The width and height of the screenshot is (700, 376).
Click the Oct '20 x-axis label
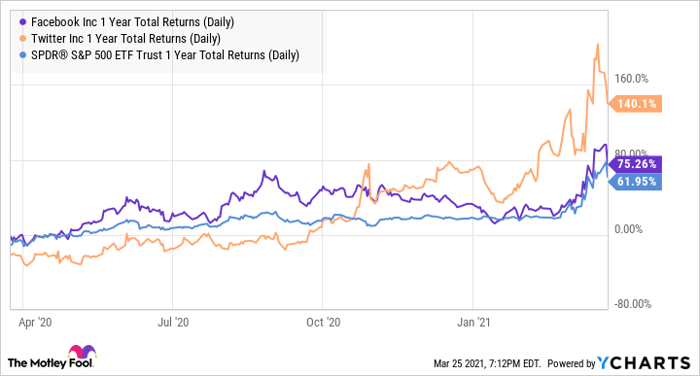pos(323,322)
